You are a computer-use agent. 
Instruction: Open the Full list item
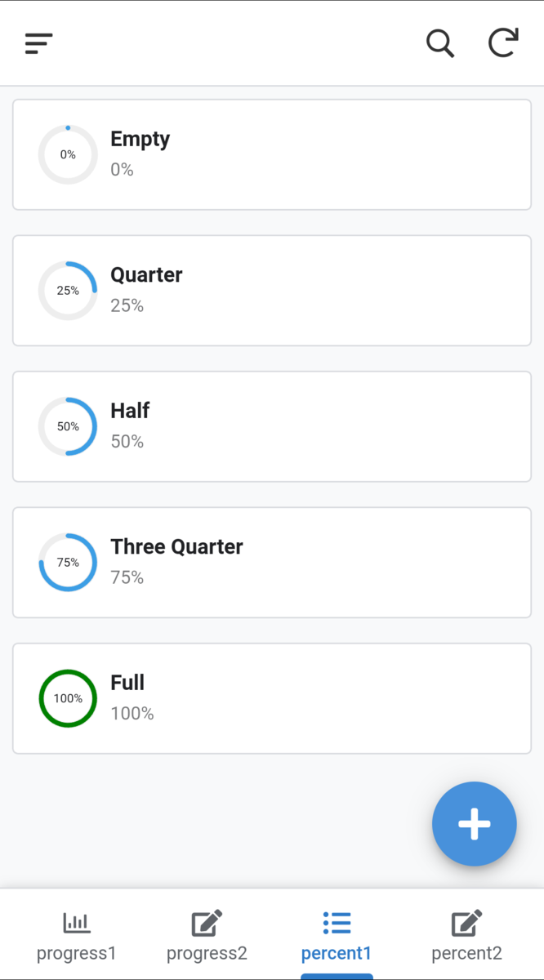[272, 698]
